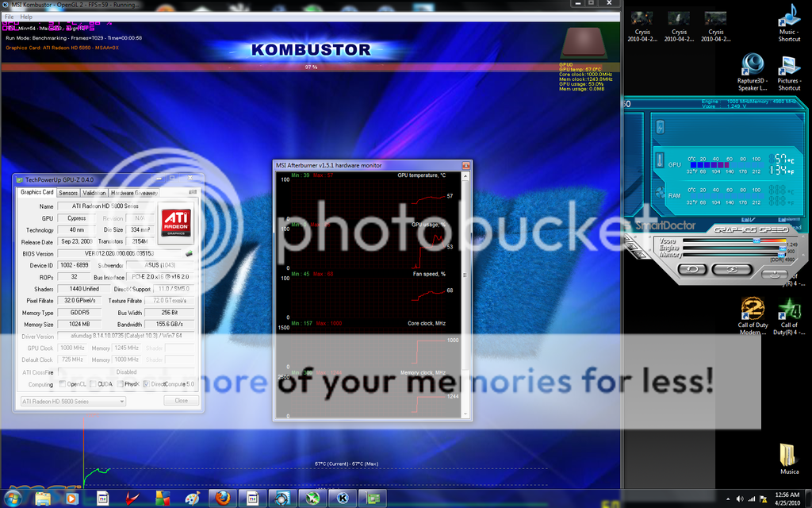The width and height of the screenshot is (812, 508).
Task: Open the Musica folder on the desktop
Action: pos(789,459)
